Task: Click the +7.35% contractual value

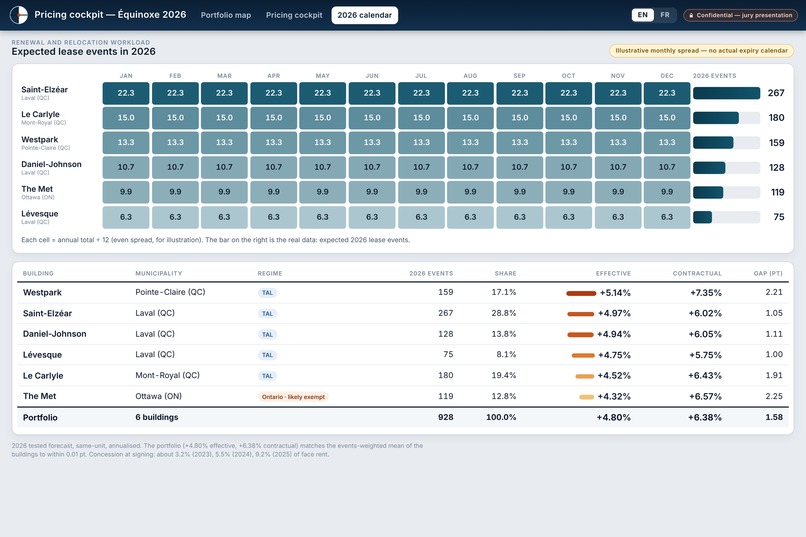Action: [x=706, y=293]
